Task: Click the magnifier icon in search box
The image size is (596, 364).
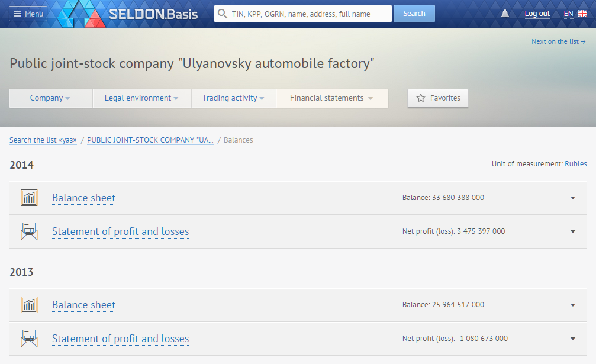Action: 223,14
